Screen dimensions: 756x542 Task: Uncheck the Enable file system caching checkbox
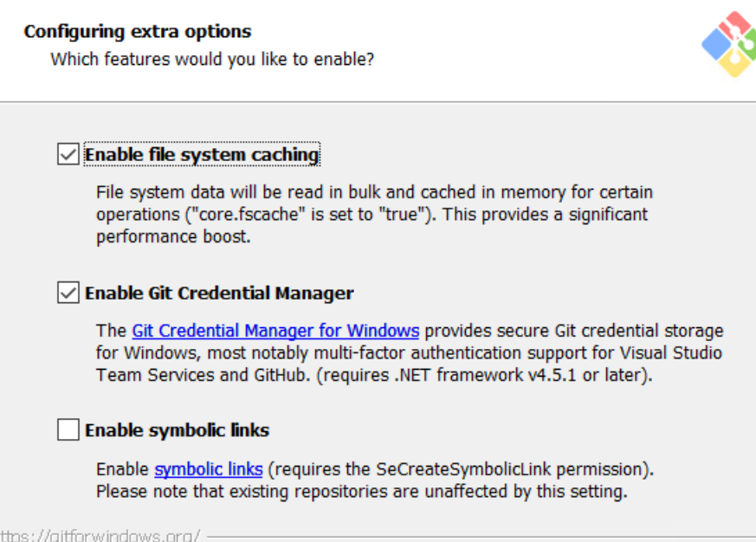click(68, 155)
